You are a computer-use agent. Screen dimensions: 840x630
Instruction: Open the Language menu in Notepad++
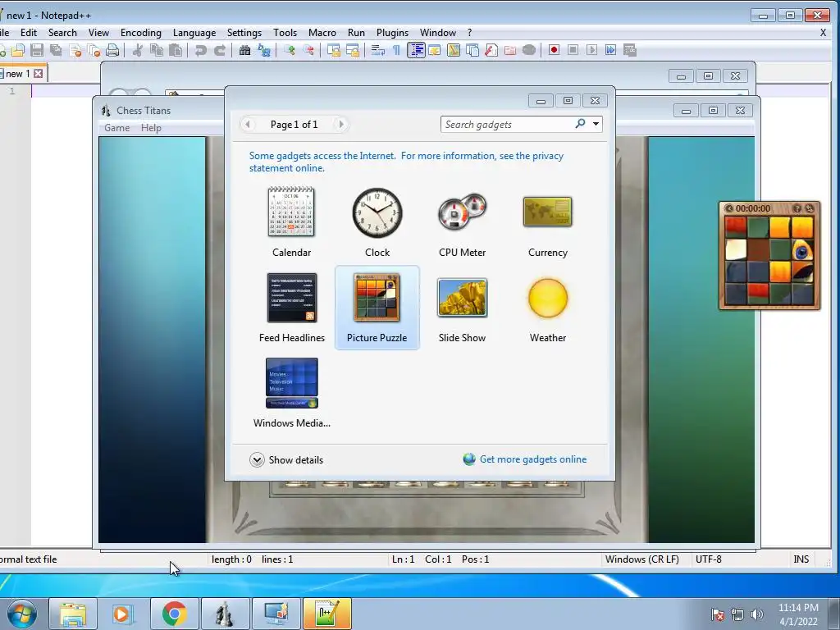(194, 33)
